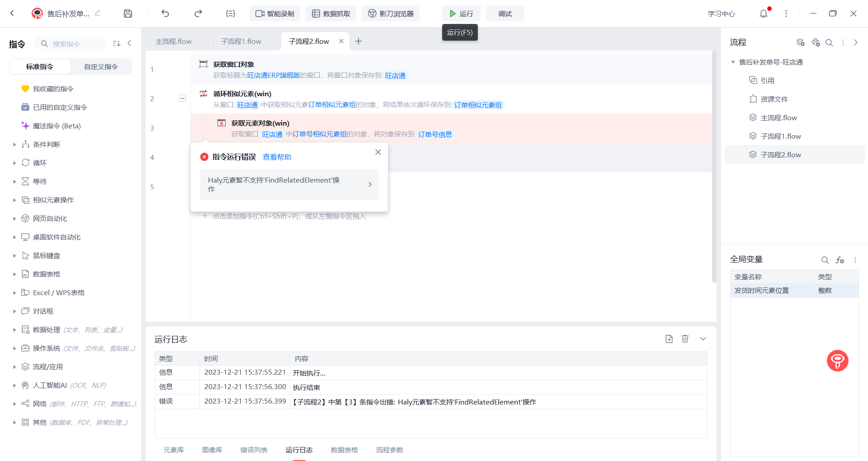Click the add-flow icon in 流程 panel header

pyautogui.click(x=816, y=42)
